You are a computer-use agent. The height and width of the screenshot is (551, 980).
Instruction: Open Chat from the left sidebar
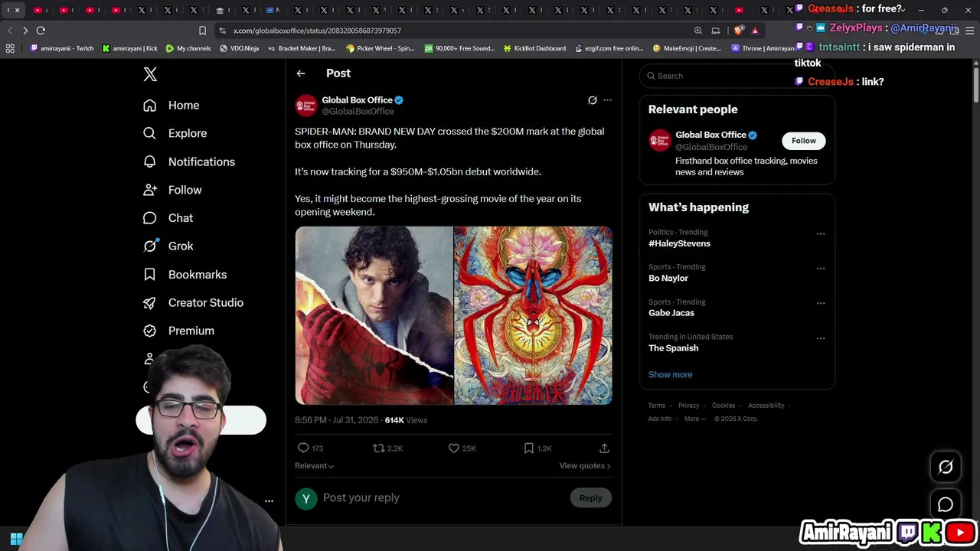point(168,218)
